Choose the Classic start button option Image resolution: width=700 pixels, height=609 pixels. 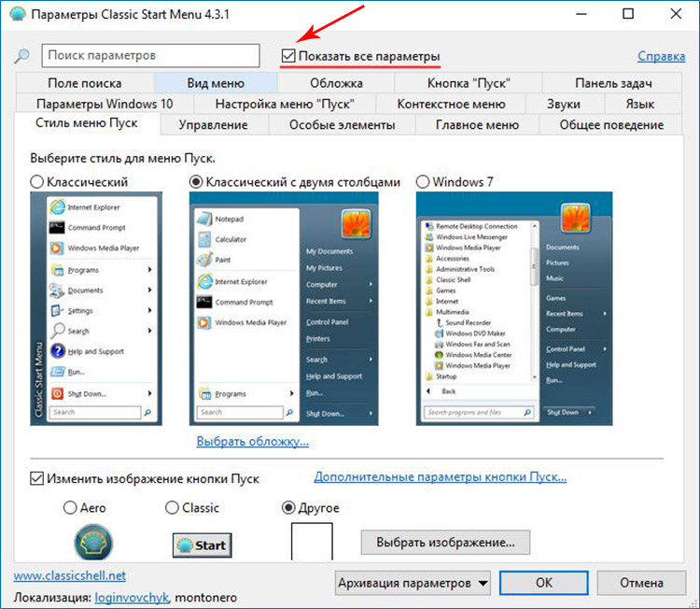tap(172, 507)
